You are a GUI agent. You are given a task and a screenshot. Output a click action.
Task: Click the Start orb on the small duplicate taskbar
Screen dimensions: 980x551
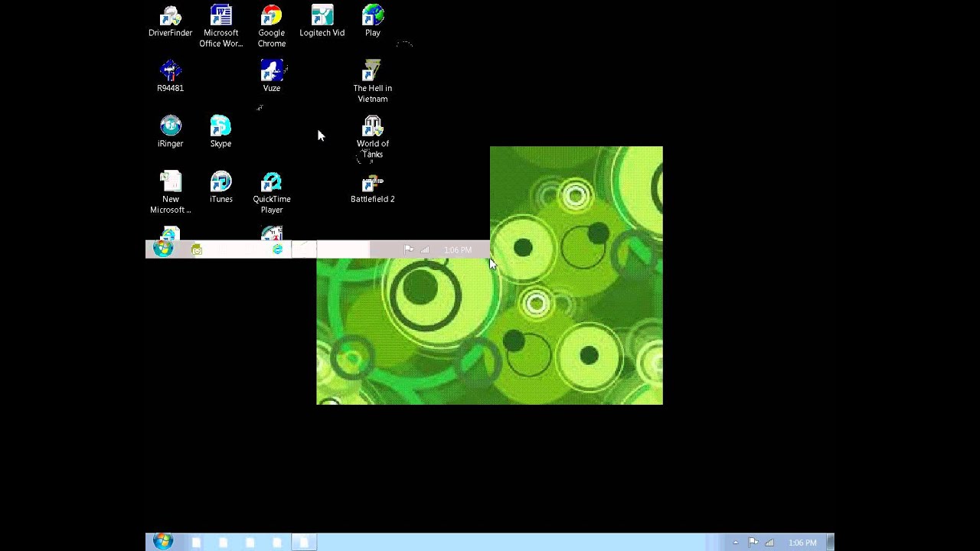[163, 249]
